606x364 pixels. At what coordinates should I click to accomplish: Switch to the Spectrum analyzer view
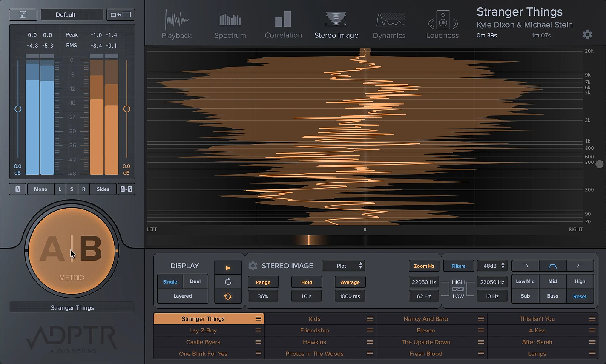[x=230, y=23]
